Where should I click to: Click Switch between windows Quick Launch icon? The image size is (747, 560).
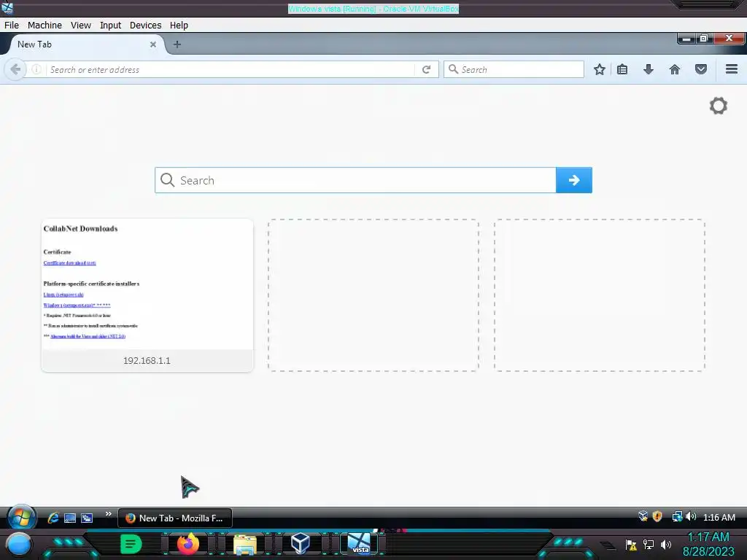87,518
